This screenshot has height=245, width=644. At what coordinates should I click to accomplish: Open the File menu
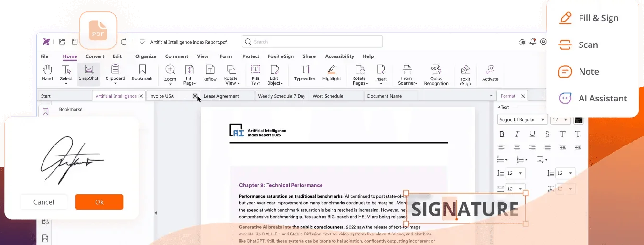[44, 56]
